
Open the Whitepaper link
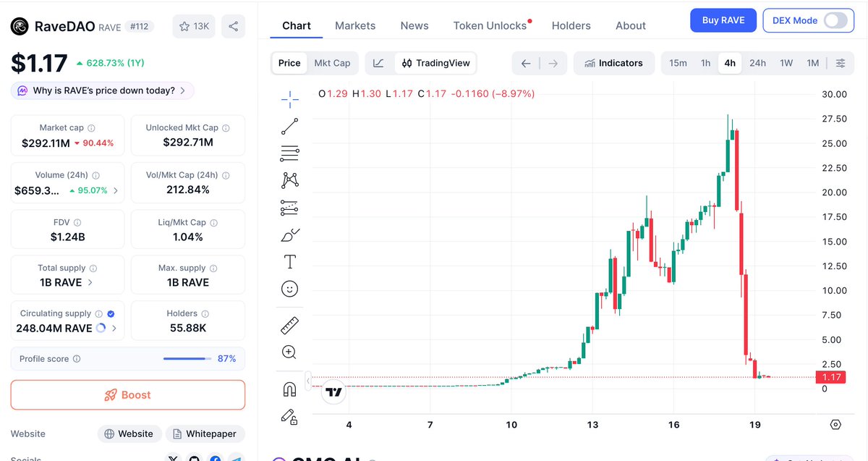204,433
